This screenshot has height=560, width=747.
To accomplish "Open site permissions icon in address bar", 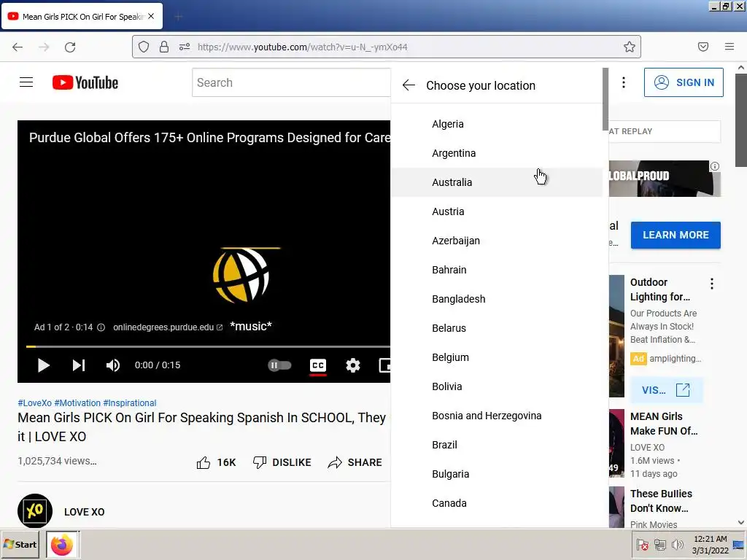I will [185, 47].
